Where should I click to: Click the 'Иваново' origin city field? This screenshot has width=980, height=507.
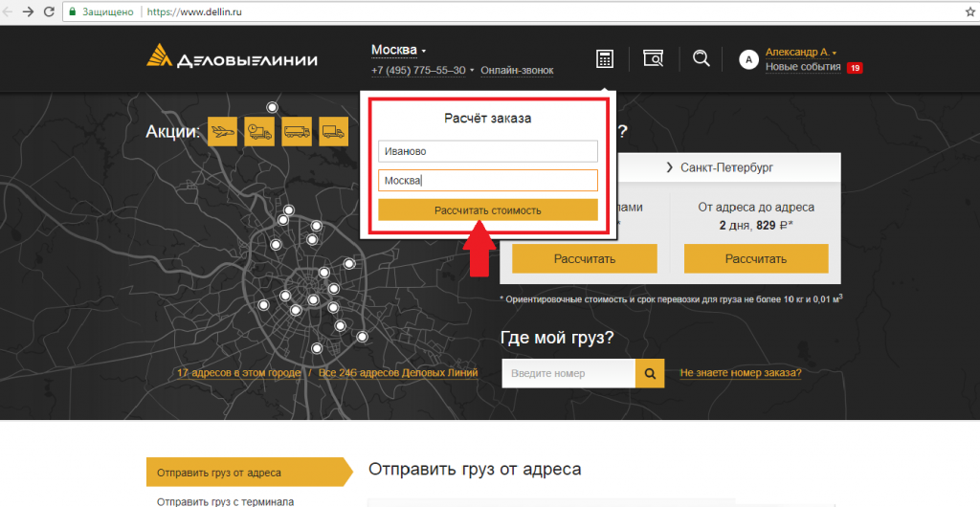488,151
